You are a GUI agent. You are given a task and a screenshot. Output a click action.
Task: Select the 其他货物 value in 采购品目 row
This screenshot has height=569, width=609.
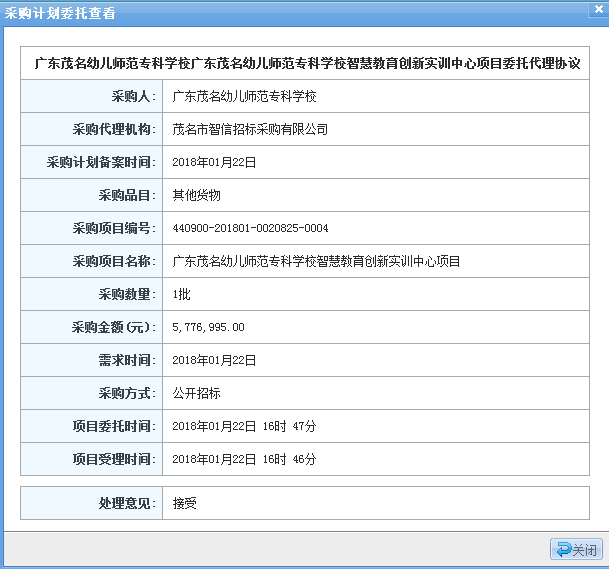(196, 195)
